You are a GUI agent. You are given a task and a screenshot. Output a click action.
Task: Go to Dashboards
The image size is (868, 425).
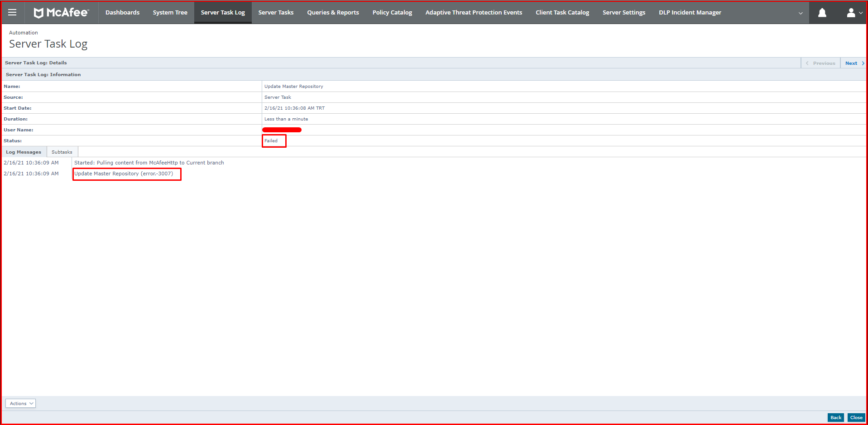click(x=122, y=13)
